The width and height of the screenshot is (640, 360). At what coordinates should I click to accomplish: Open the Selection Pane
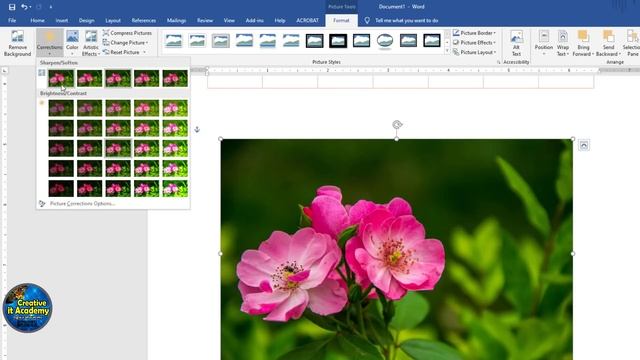pyautogui.click(x=632, y=43)
